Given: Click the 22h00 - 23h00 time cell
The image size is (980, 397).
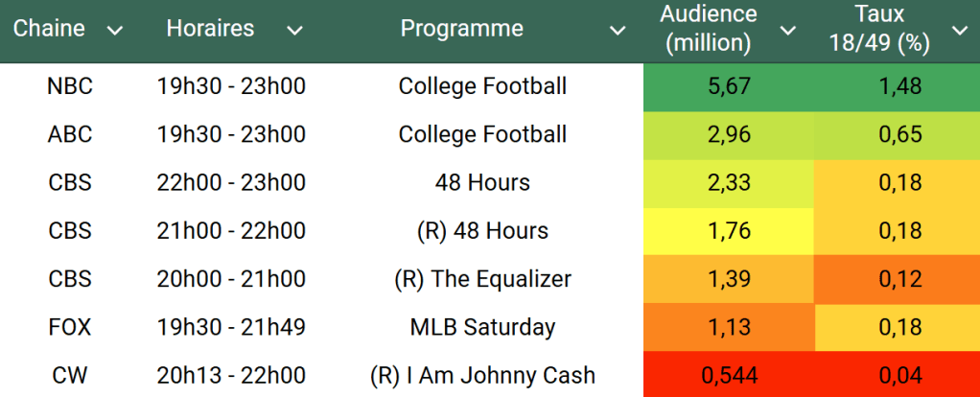Looking at the screenshot, I should 231,182.
